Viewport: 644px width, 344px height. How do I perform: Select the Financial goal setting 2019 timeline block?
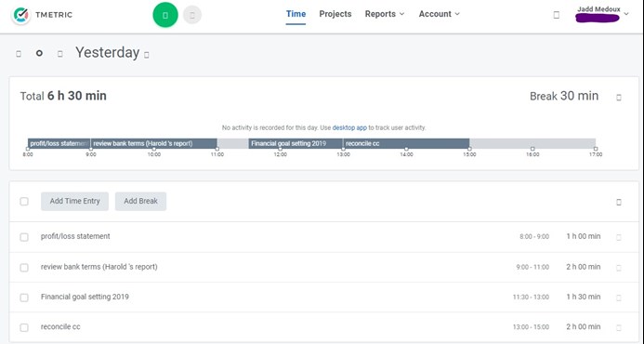click(296, 143)
